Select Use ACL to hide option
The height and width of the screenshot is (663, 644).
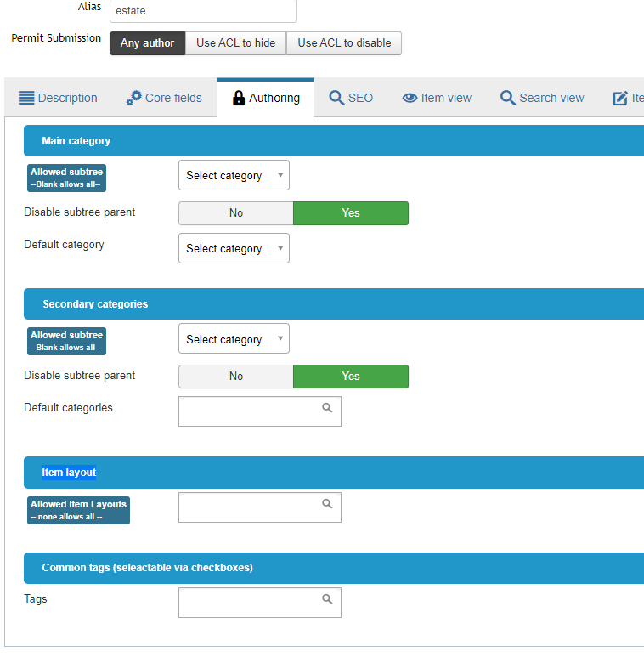click(x=235, y=43)
